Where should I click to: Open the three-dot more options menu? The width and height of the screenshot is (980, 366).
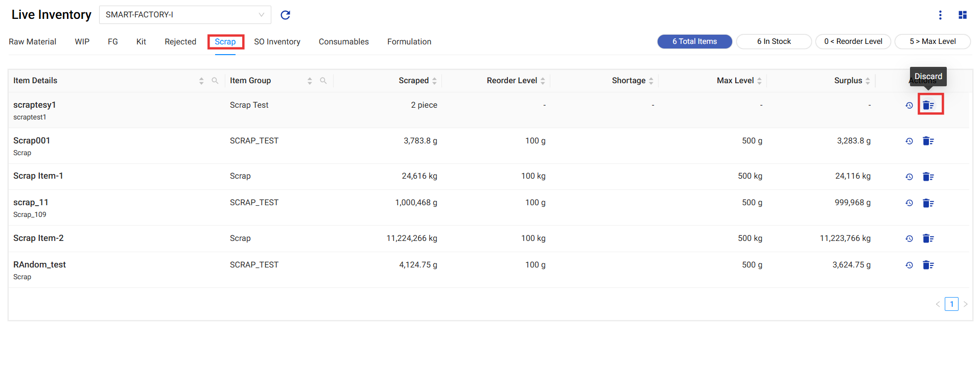(940, 15)
